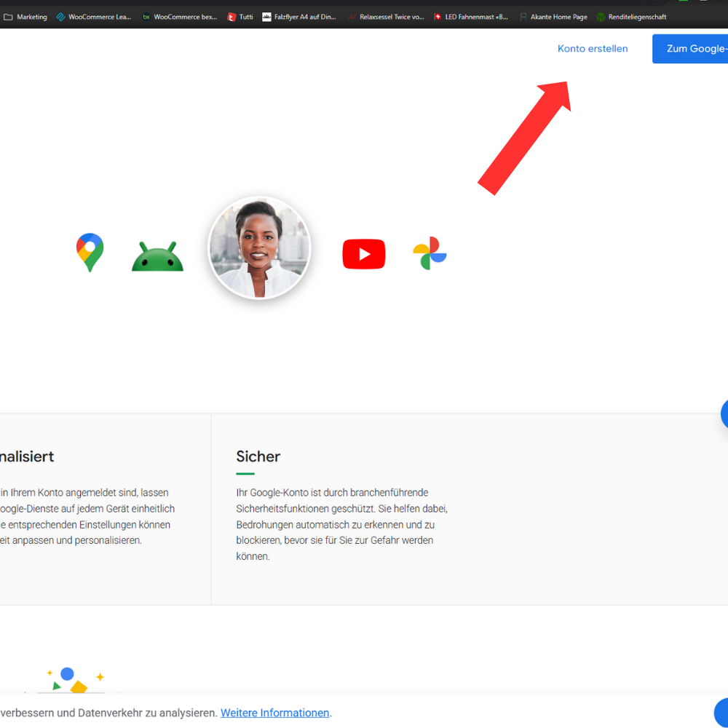Click the woman's circular profile photo
Viewport: 728px width, 728px height.
[x=259, y=248]
